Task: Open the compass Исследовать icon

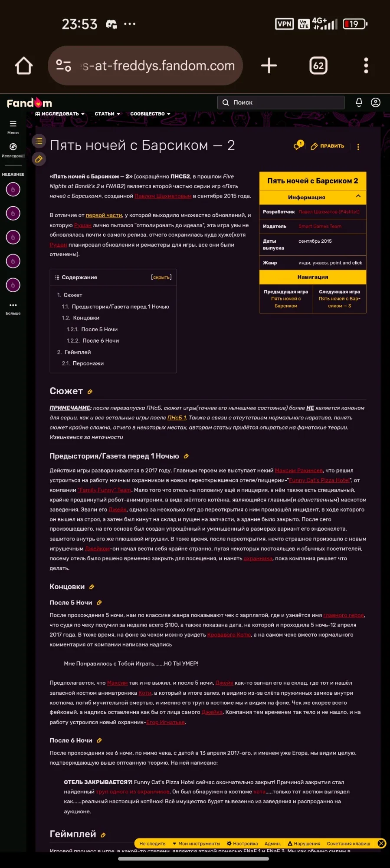Action: click(x=13, y=147)
